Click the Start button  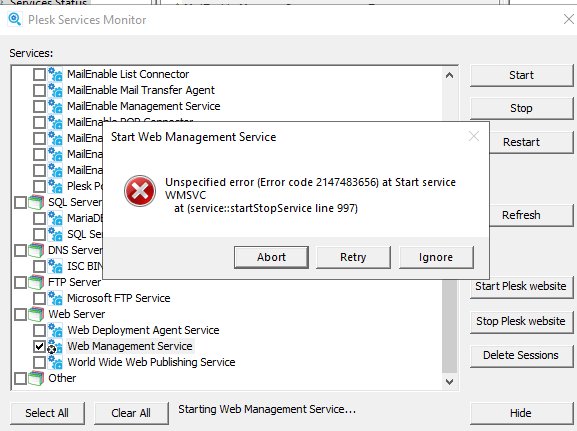pyautogui.click(x=521, y=75)
